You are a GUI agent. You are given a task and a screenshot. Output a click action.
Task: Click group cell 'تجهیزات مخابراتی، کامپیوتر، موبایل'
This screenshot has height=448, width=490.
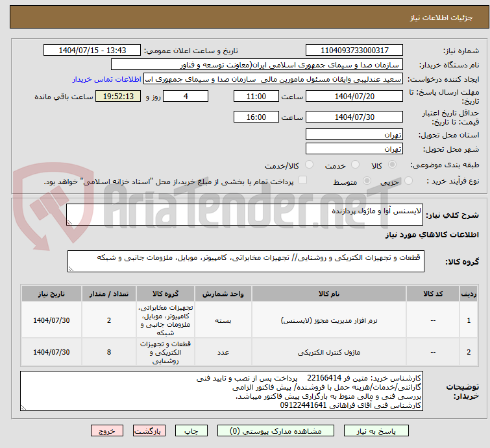(165, 320)
